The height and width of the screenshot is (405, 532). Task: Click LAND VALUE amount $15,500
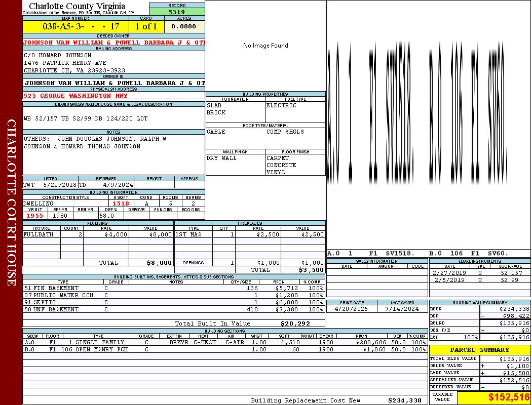516,373
